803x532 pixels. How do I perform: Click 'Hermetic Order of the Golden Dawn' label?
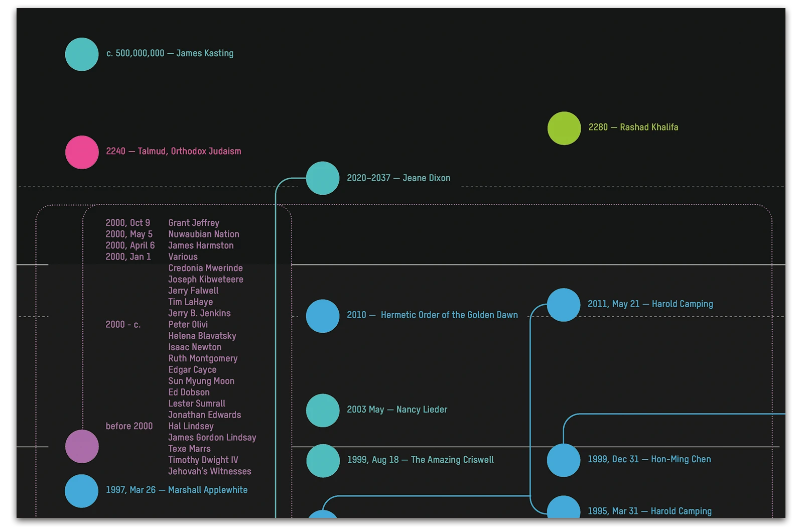pos(449,315)
